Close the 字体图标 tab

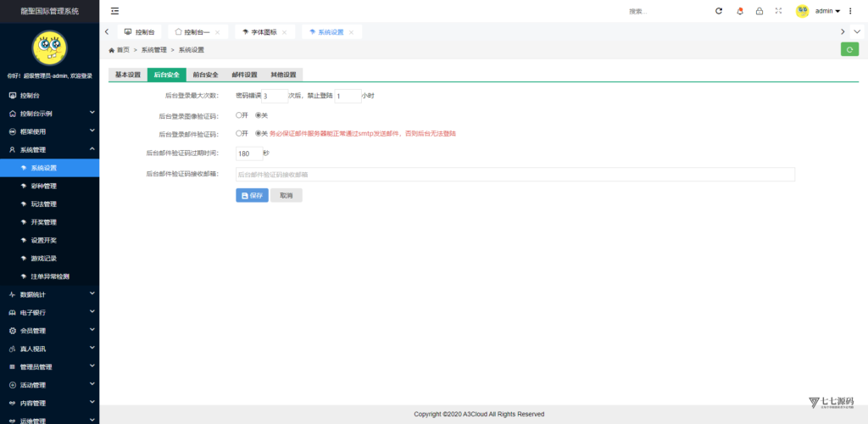point(284,32)
